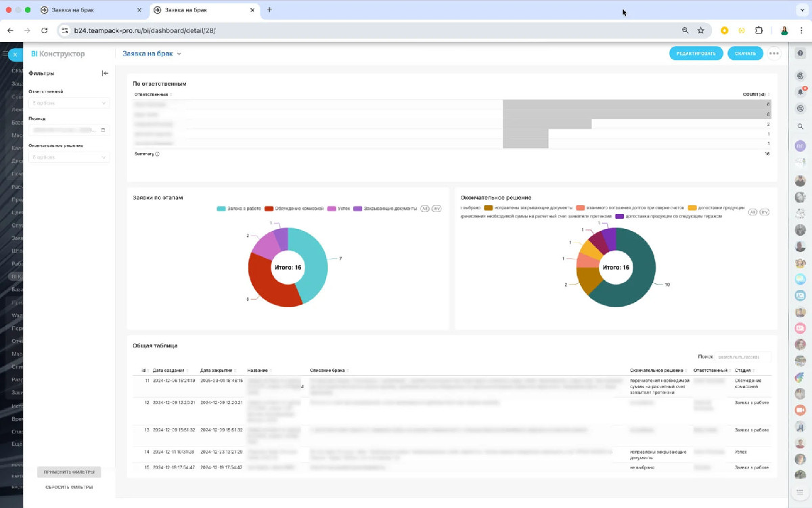The height and width of the screenshot is (508, 812).
Task: Click the Скачать button
Action: coord(745,54)
